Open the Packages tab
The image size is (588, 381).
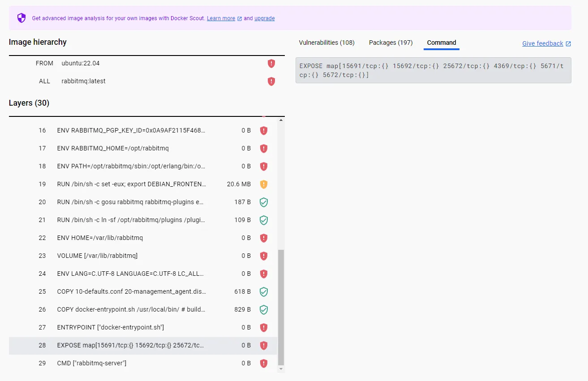click(x=390, y=43)
